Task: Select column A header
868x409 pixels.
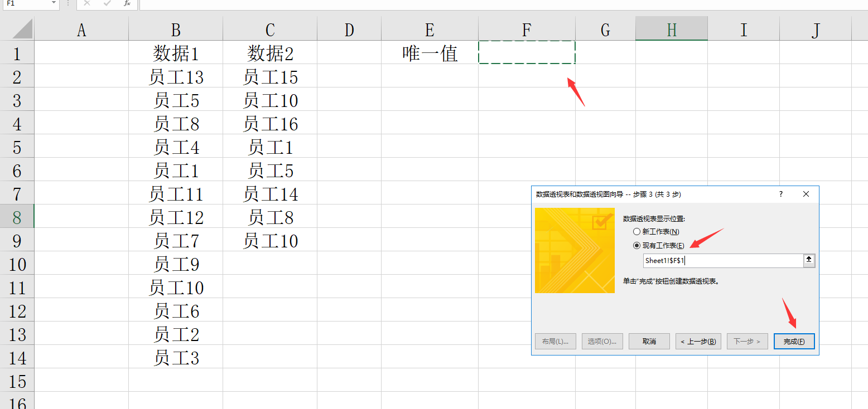Action: coord(81,30)
